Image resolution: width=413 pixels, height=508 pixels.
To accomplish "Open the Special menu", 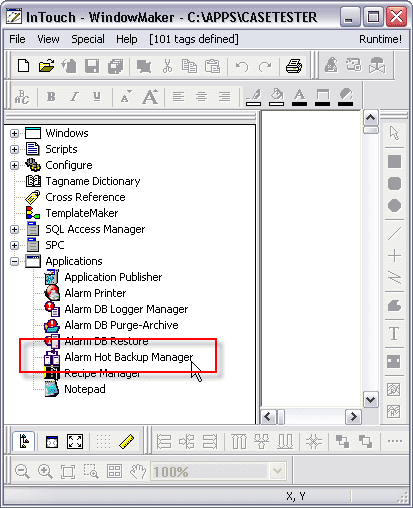I will [x=88, y=39].
